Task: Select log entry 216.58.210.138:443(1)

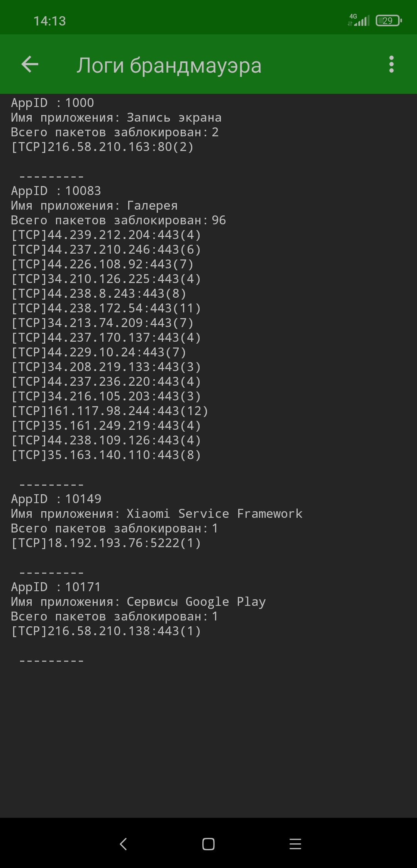Action: coord(106,631)
